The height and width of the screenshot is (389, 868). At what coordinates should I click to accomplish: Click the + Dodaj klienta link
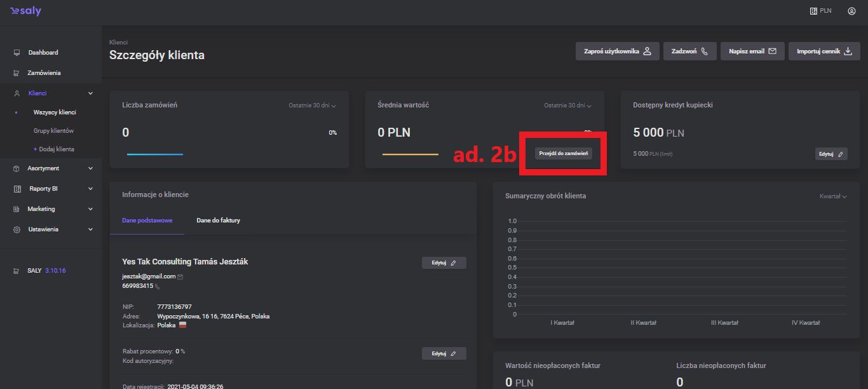[53, 149]
